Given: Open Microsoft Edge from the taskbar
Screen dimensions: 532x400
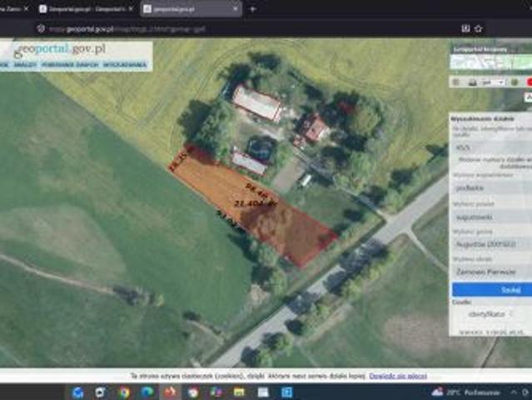Looking at the screenshot, I should [x=147, y=392].
